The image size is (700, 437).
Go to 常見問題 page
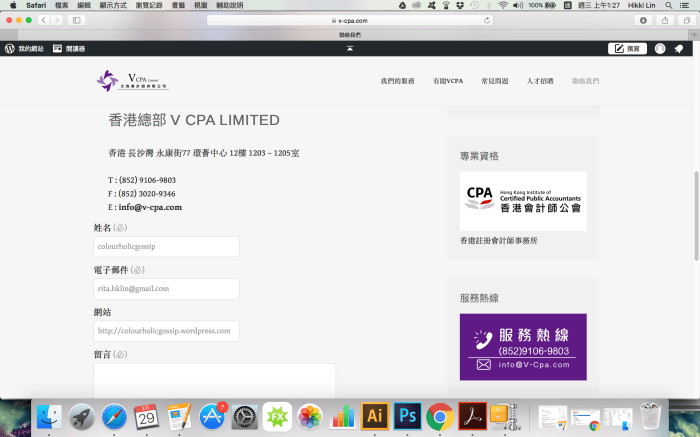(x=494, y=81)
